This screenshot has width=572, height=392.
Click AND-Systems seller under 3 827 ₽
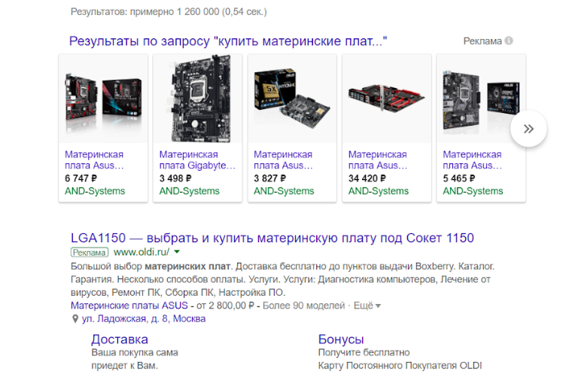(x=284, y=191)
